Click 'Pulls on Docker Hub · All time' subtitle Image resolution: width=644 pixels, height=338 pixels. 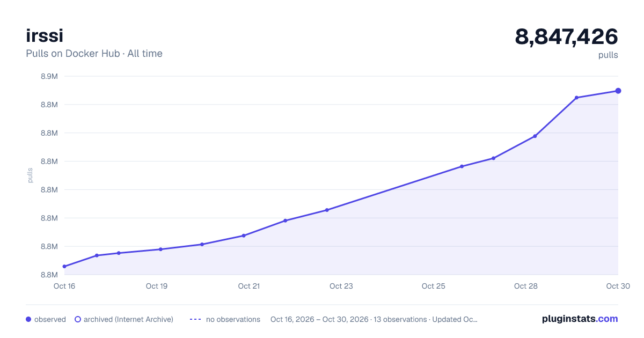[94, 54]
